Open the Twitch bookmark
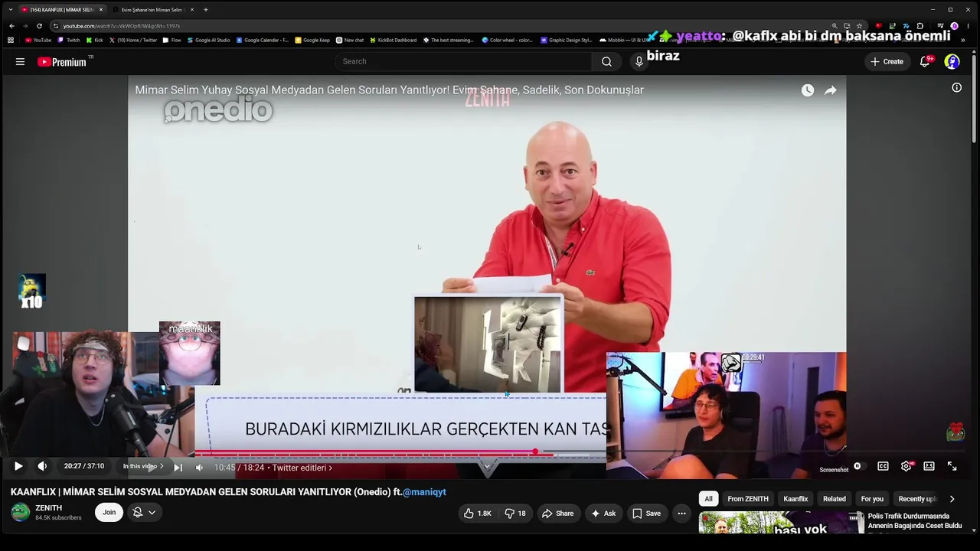Viewport: 980px width, 551px height. click(x=69, y=40)
